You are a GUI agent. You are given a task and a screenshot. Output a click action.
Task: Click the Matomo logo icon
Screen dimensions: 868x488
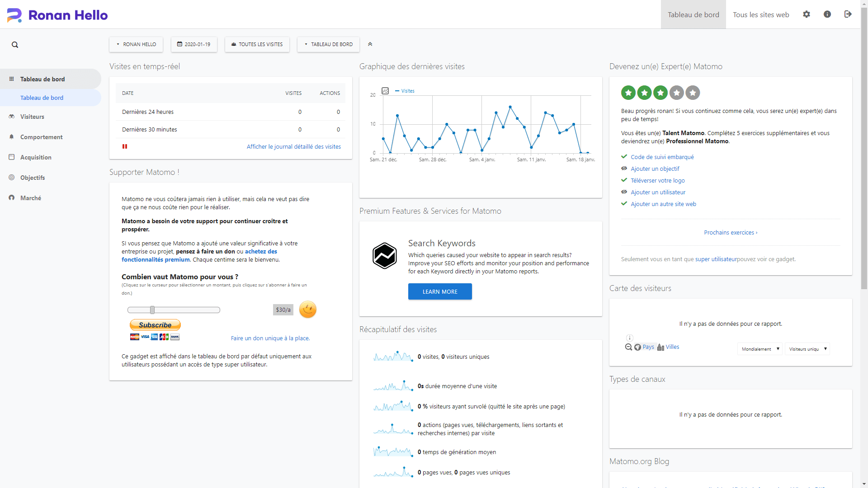click(14, 15)
